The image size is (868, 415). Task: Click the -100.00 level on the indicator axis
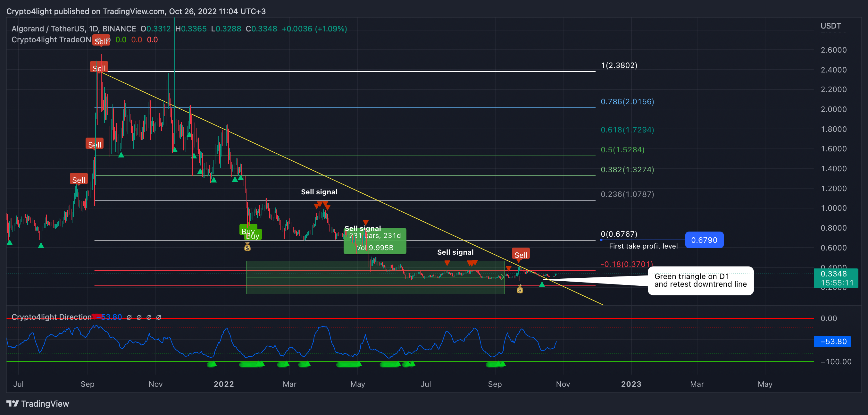(x=836, y=362)
